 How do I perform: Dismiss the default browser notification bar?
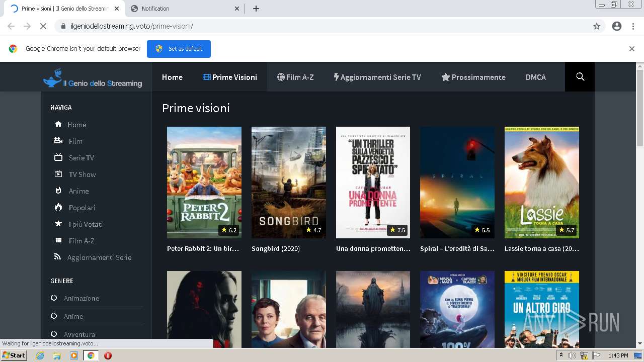632,49
